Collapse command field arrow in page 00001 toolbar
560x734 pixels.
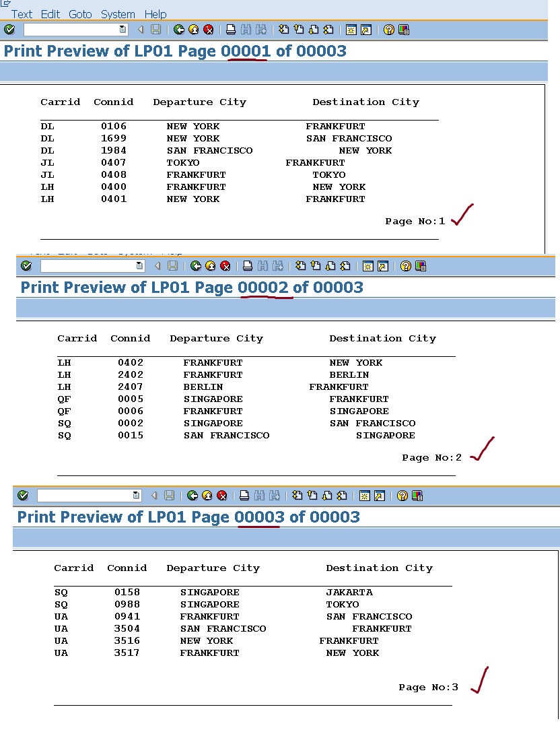141,30
